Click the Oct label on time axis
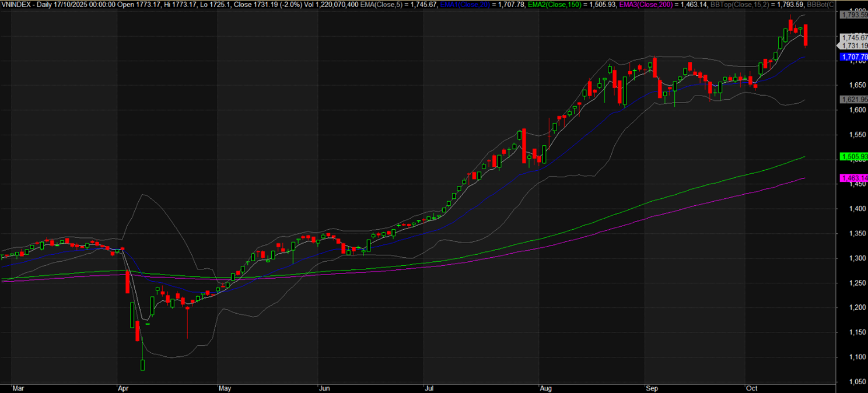This screenshot has height=393, width=868. 751,387
